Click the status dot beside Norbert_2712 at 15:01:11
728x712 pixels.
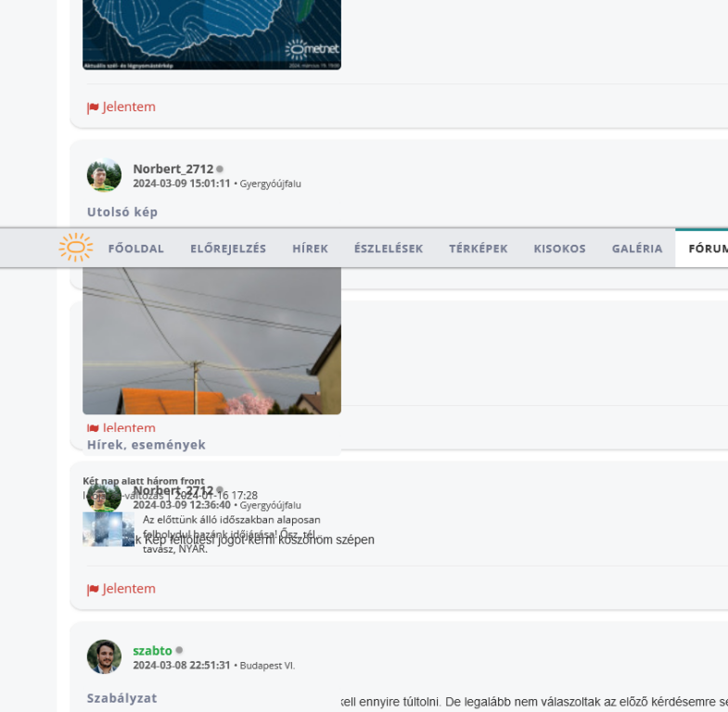220,170
